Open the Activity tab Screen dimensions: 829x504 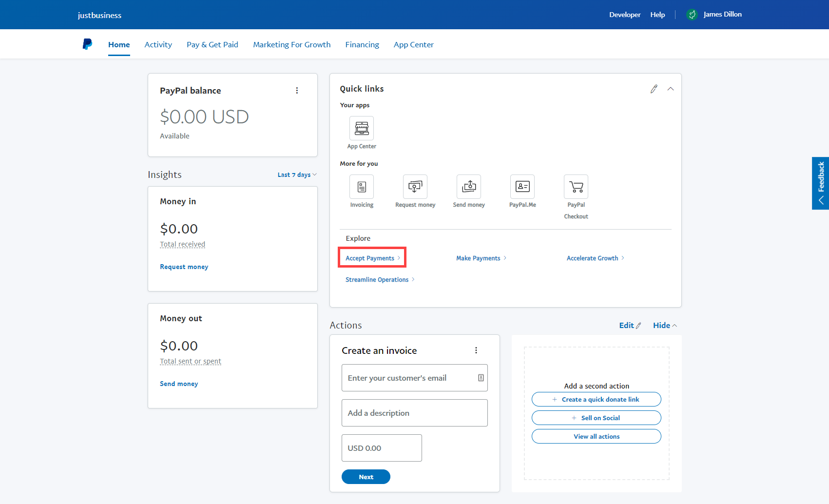[x=158, y=44]
